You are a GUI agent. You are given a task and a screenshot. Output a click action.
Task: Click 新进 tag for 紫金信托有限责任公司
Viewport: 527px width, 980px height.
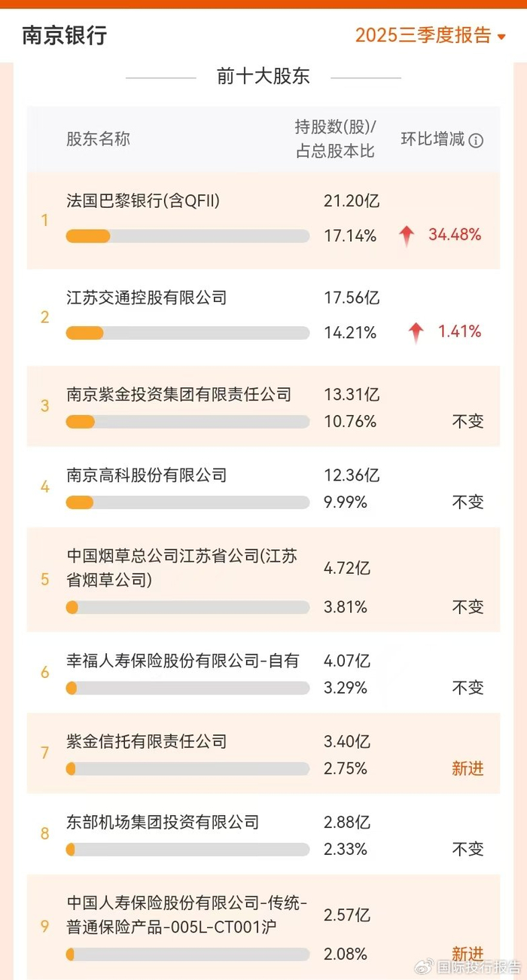pyautogui.click(x=468, y=768)
